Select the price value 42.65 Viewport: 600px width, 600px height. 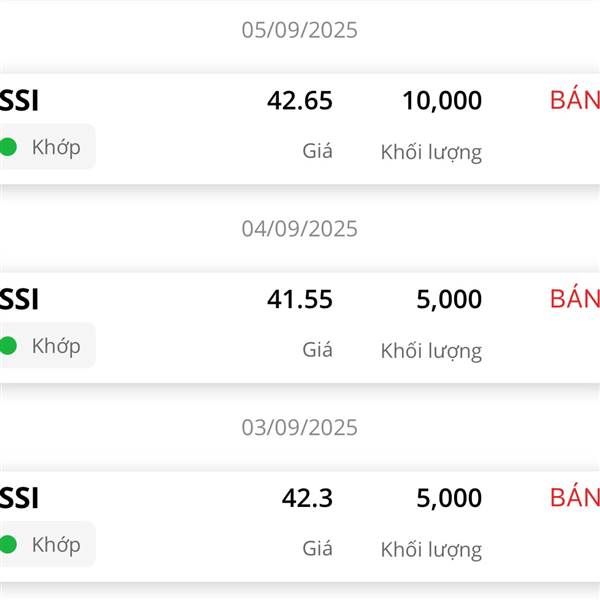tap(300, 101)
